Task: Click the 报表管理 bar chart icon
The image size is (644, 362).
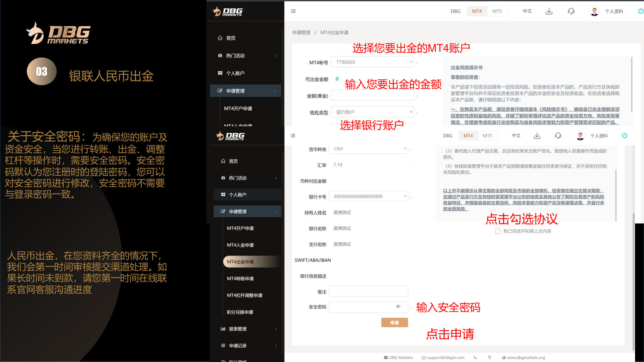Action: [x=223, y=328]
